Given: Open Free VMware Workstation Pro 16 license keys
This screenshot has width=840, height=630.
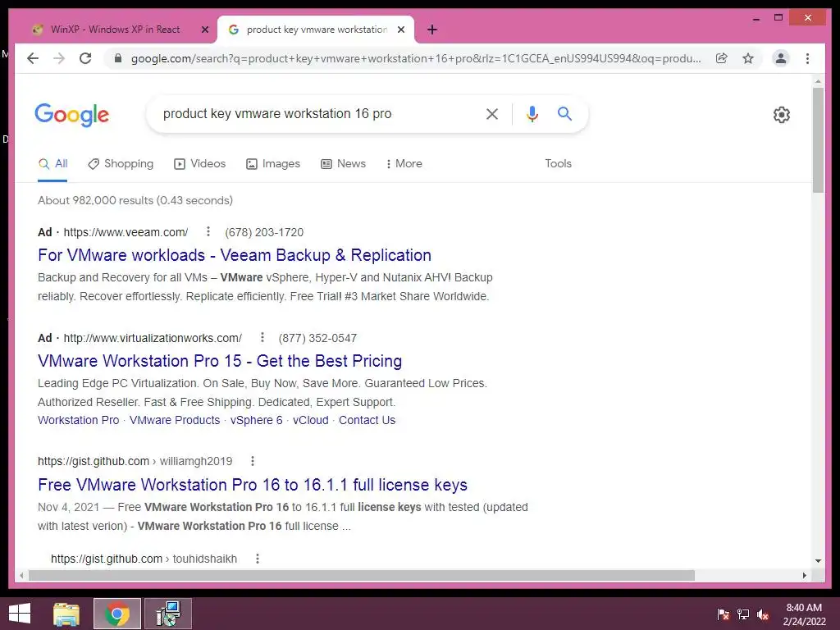Looking at the screenshot, I should (x=253, y=484).
